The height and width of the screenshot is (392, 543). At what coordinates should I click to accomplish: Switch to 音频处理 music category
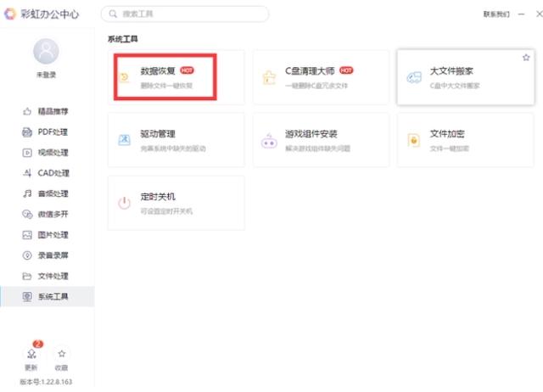tap(46, 193)
